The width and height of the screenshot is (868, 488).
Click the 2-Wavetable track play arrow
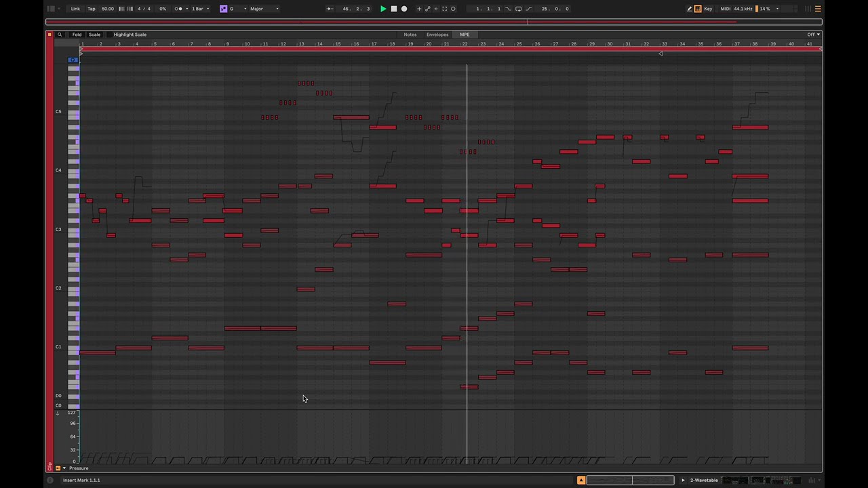click(683, 480)
